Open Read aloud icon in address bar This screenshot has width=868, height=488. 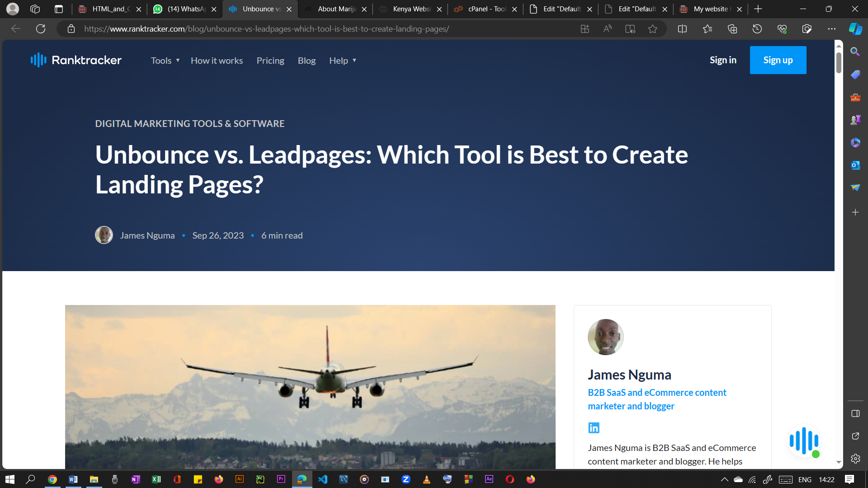point(607,29)
